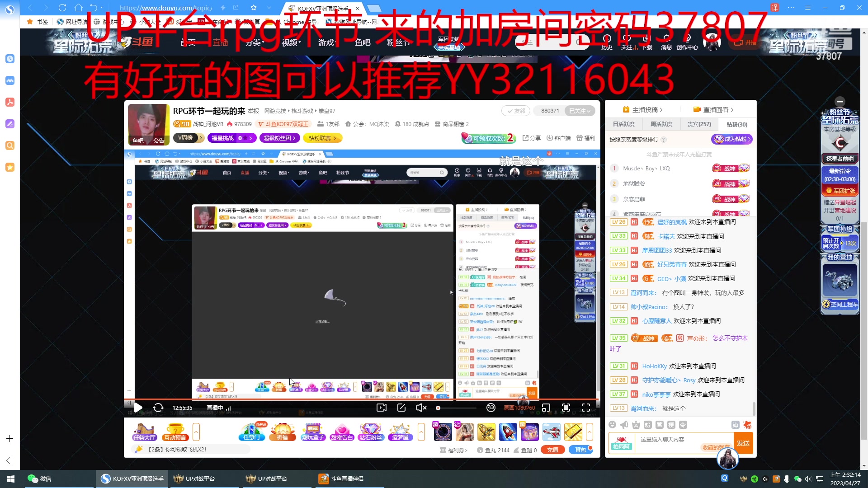The image size is (868, 488).
Task: Open 直播回看 replay link
Action: click(x=713, y=110)
